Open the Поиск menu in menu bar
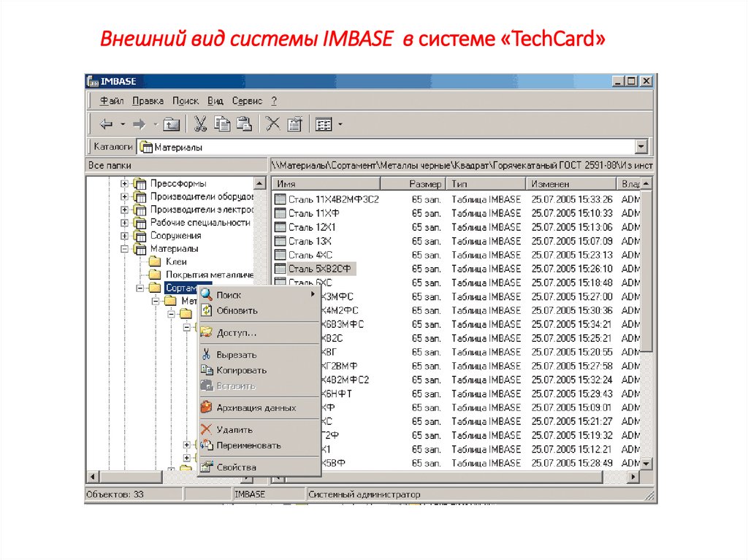This screenshot has height=560, width=748. point(185,101)
